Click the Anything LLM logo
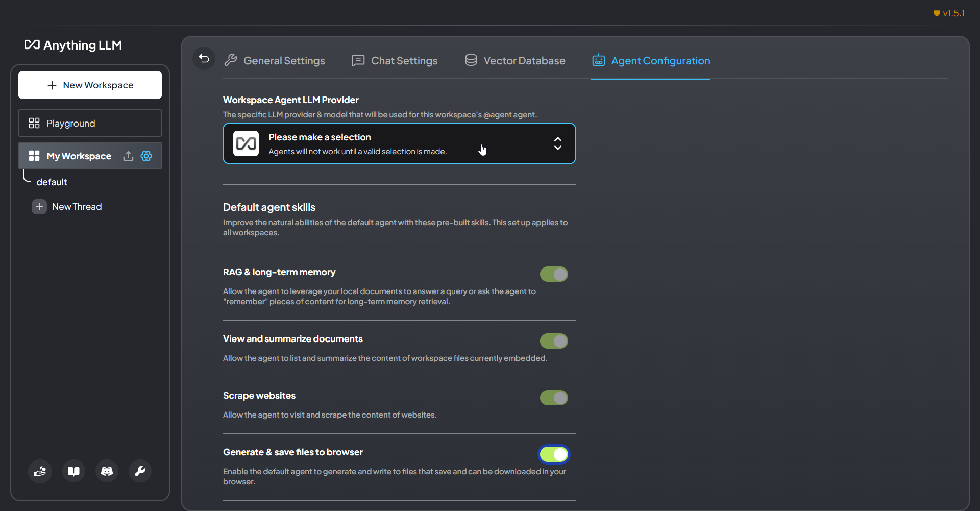980x511 pixels. click(73, 45)
